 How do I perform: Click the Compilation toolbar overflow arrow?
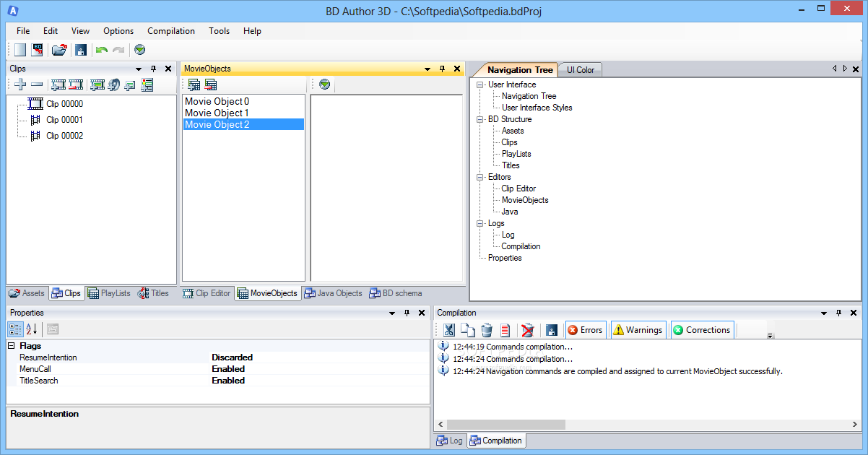click(x=770, y=336)
